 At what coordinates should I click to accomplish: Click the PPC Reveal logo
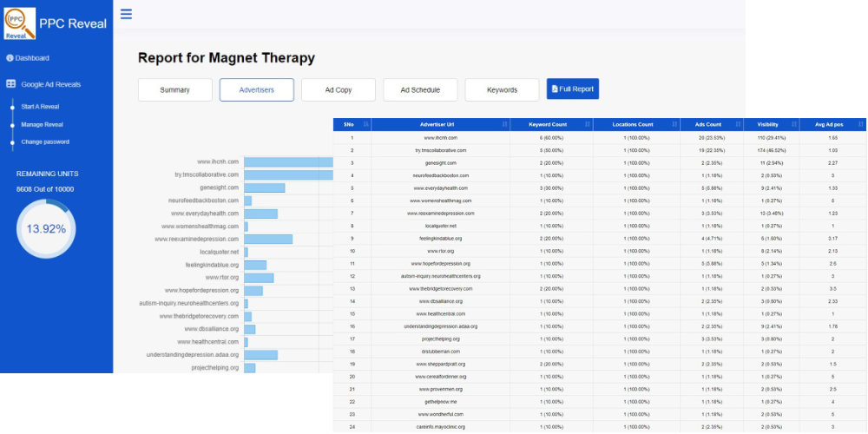[21, 23]
